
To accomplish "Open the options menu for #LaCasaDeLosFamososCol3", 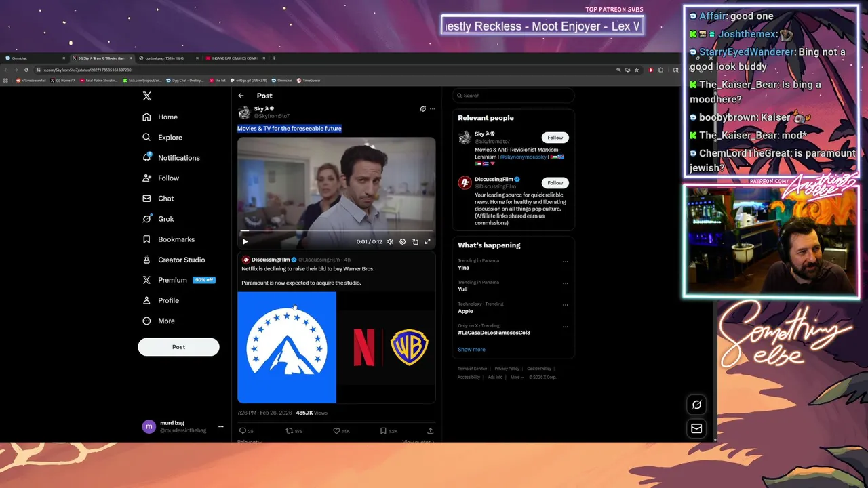I will click(x=565, y=327).
